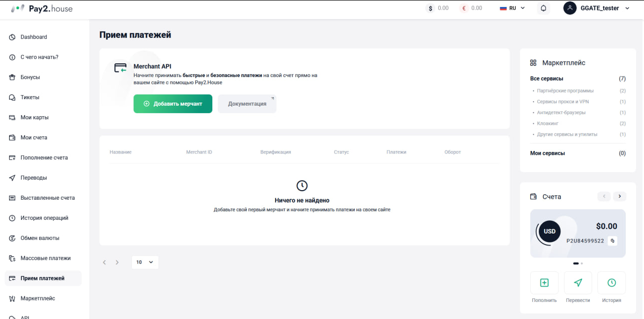Click the Dashboard sidebar icon

tap(12, 37)
